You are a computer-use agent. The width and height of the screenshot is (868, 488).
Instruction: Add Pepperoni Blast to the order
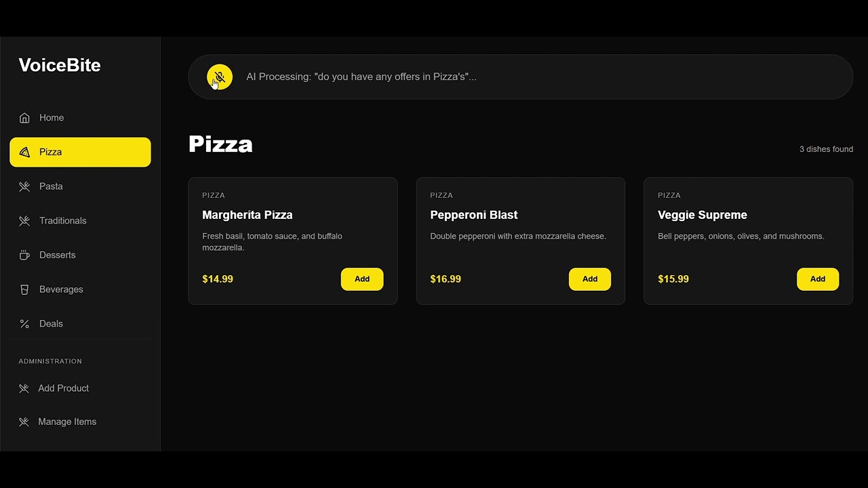[589, 279]
